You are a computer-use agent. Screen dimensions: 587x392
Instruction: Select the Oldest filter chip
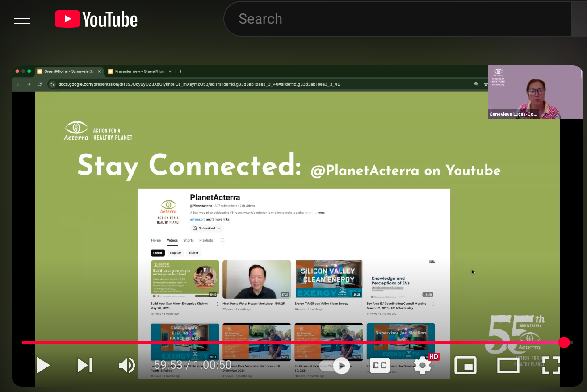coord(194,253)
